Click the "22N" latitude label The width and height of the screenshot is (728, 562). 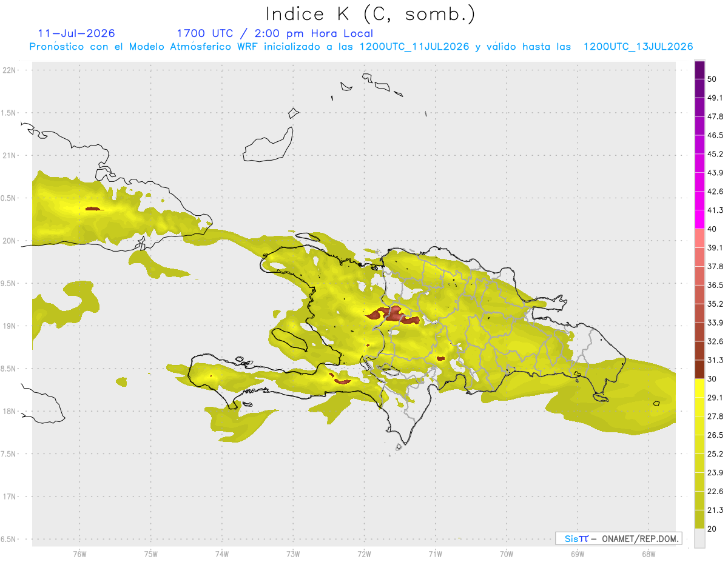[10, 70]
